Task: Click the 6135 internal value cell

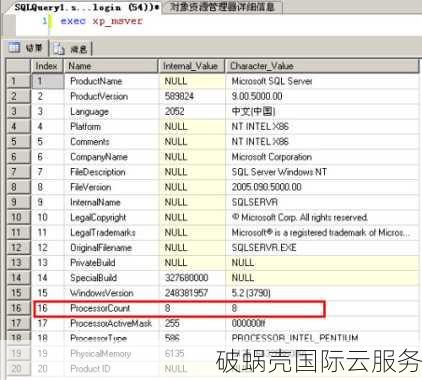Action: [x=192, y=353]
